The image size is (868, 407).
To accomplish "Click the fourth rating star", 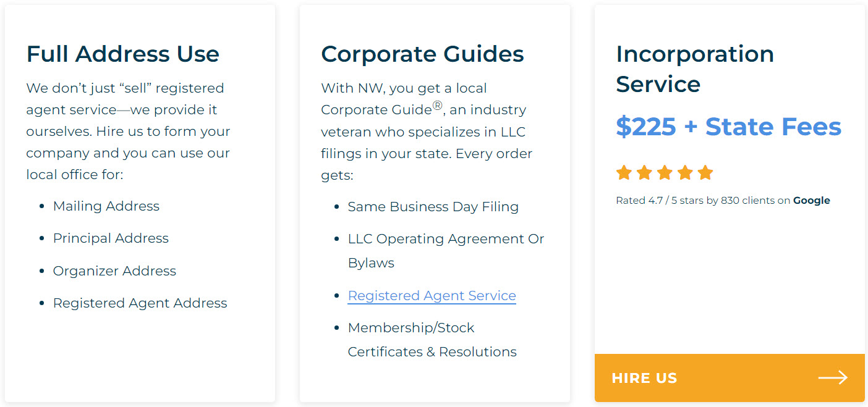I will 685,172.
